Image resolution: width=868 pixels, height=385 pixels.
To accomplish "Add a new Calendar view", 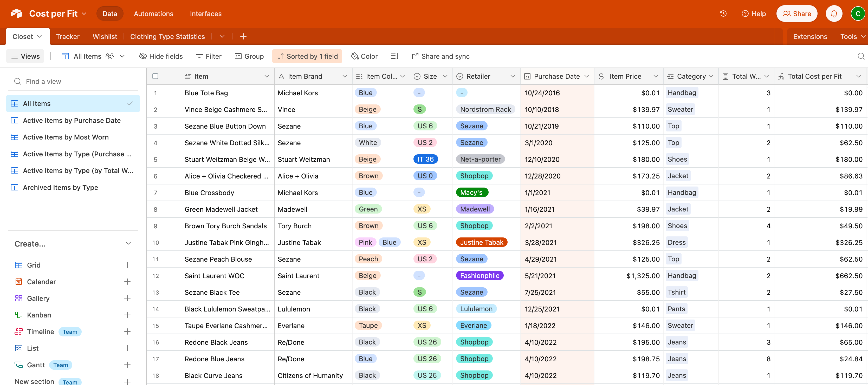I will [x=127, y=282].
